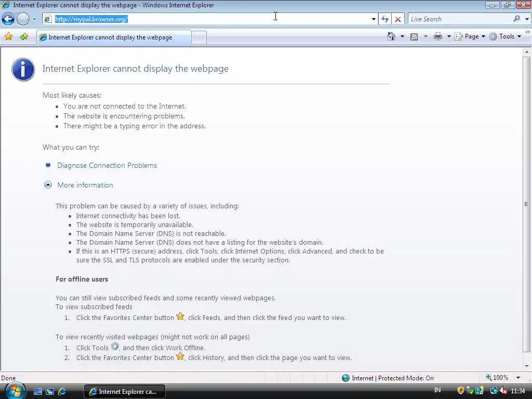Click the Internet zone globe icon
This screenshot has width=532, height=399.
coord(345,378)
